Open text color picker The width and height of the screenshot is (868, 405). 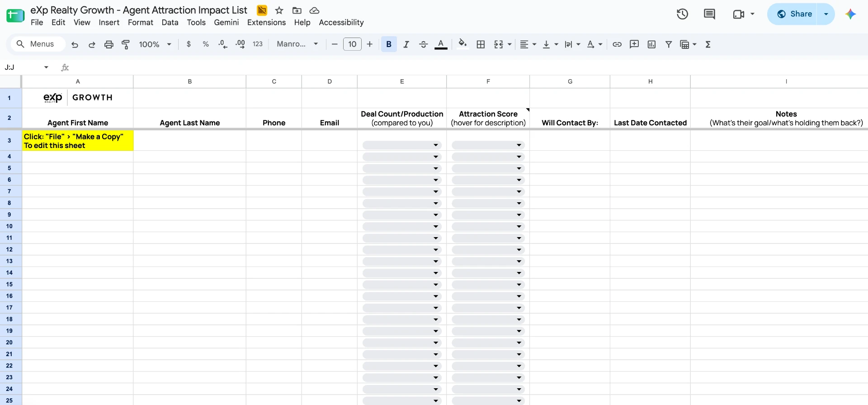tap(441, 44)
